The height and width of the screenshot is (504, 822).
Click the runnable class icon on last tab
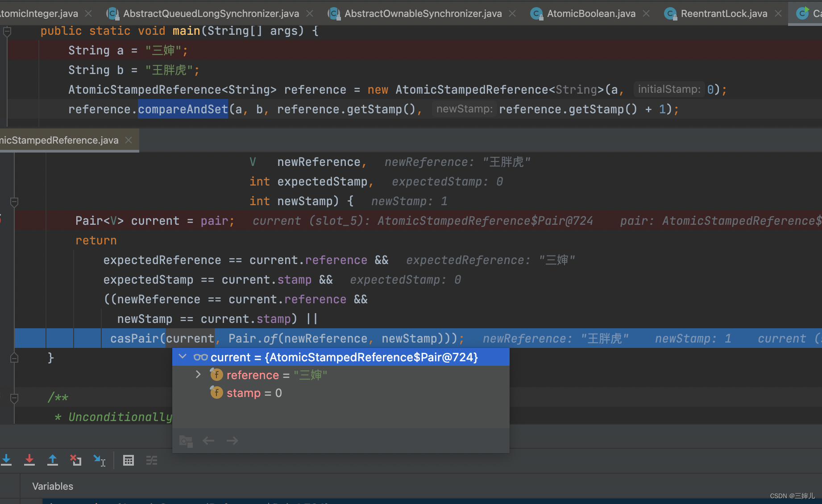coord(803,13)
